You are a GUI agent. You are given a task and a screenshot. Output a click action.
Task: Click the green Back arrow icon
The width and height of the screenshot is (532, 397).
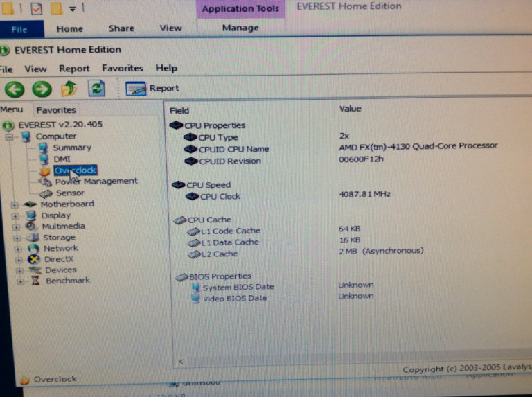point(15,89)
